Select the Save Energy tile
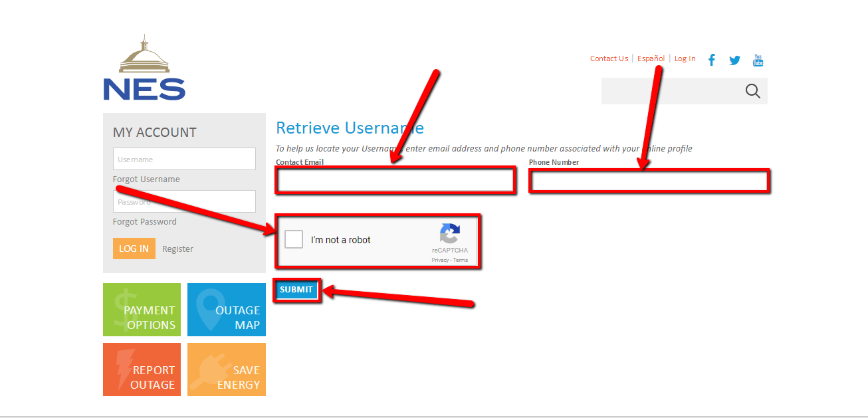The height and width of the screenshot is (418, 868). (226, 369)
